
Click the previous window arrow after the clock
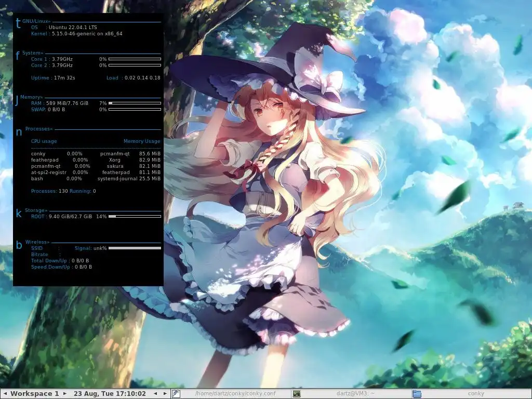click(155, 394)
